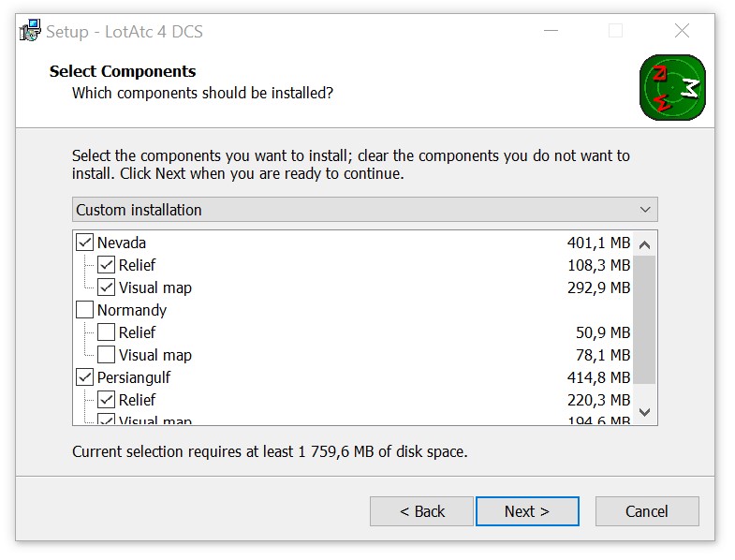Click the component list scrollbar thumb
The image size is (735, 560).
(644, 320)
